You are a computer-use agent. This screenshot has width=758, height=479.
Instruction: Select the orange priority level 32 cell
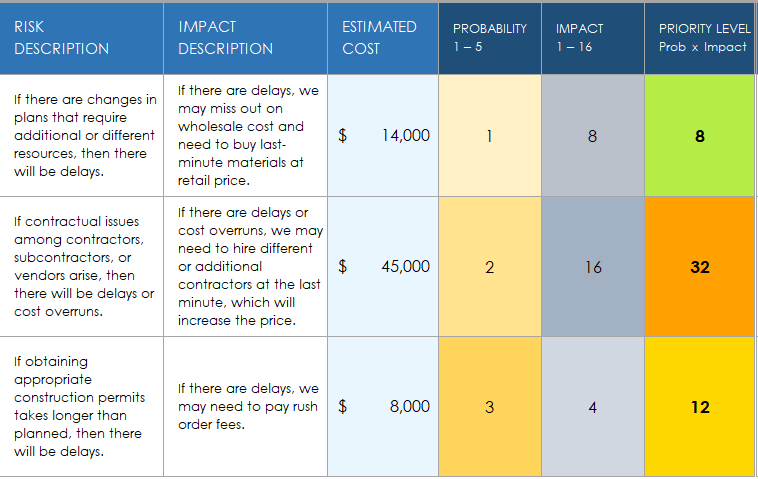tap(700, 267)
